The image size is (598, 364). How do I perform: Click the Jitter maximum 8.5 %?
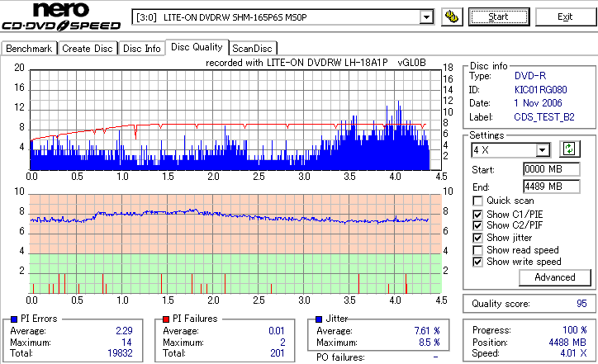429,343
